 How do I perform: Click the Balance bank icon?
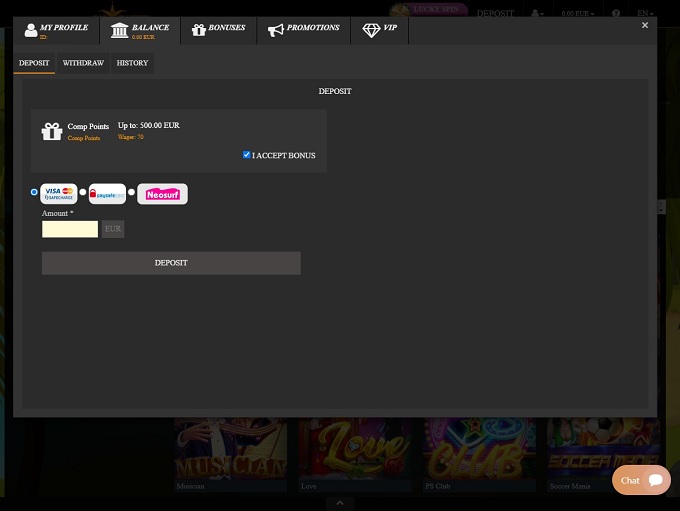pos(119,30)
